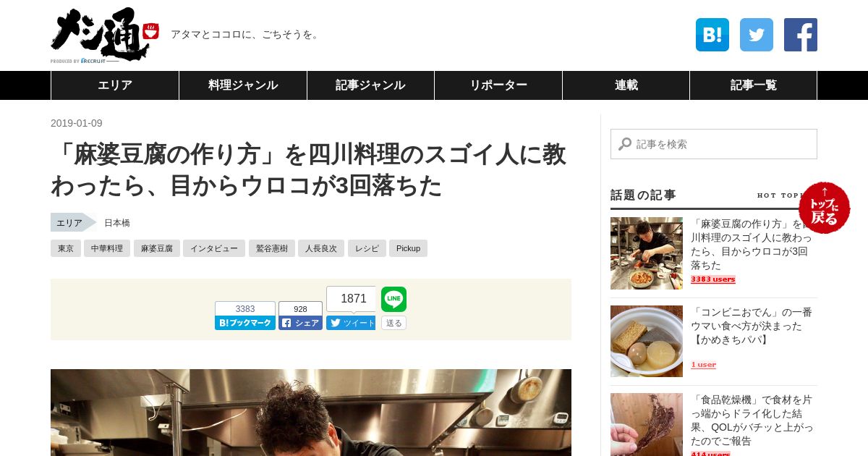Open the 記事ジャンル navigation item
The image size is (868, 456).
[x=370, y=85]
